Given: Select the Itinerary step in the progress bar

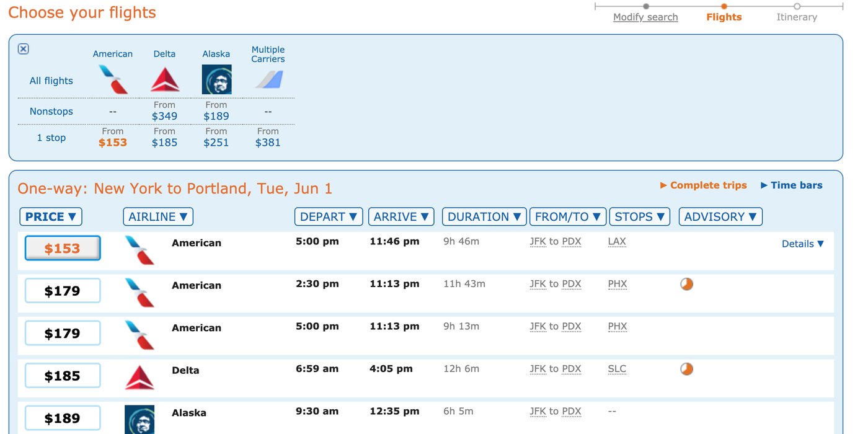Looking at the screenshot, I should click(x=796, y=17).
